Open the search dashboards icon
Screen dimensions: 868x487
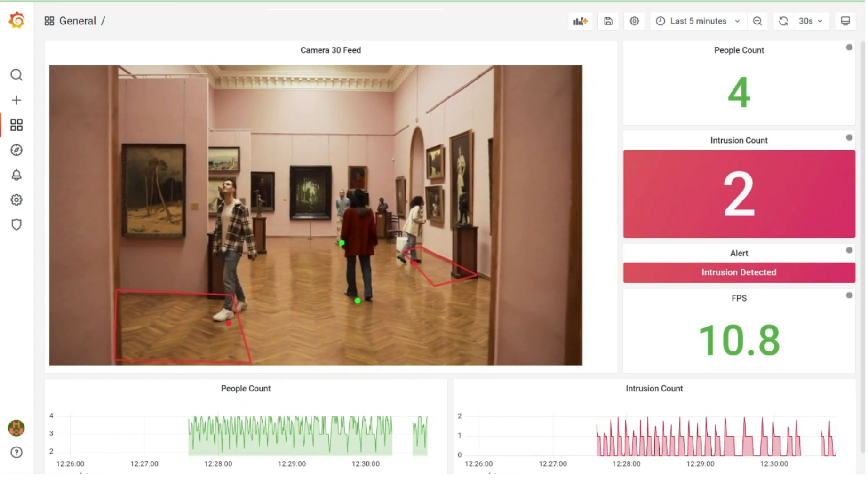tap(16, 75)
